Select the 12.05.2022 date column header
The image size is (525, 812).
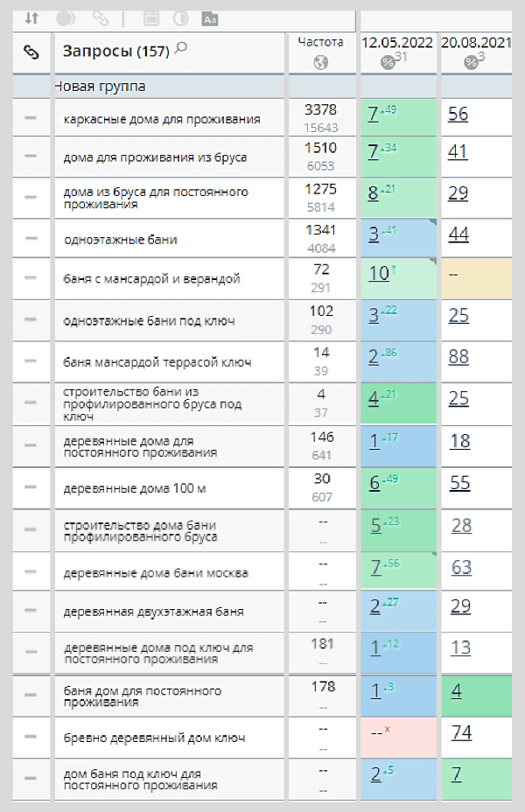pos(397,43)
